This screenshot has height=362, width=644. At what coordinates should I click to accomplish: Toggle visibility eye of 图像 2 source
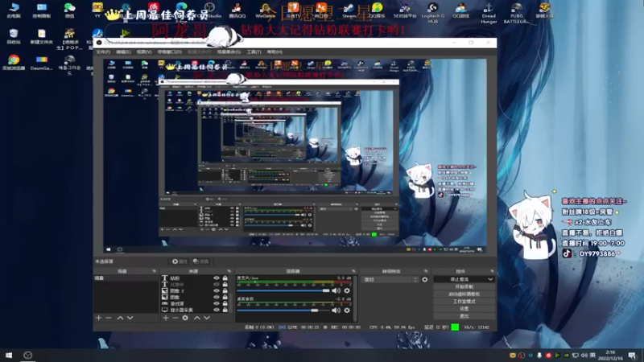pyautogui.click(x=217, y=291)
